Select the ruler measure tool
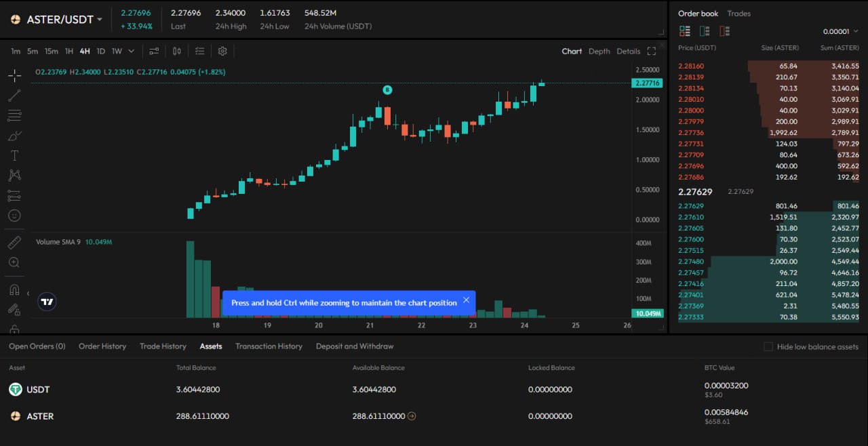The height and width of the screenshot is (446, 868). (x=14, y=242)
